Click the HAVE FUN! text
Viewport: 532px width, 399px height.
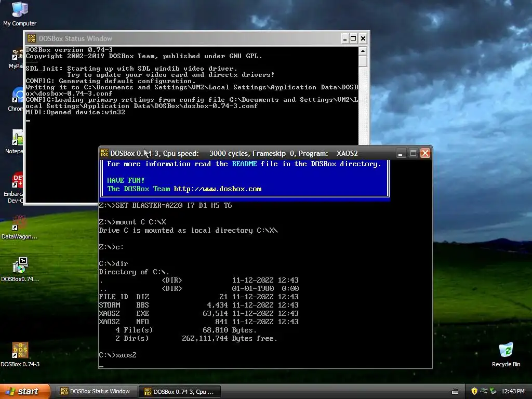click(x=126, y=180)
